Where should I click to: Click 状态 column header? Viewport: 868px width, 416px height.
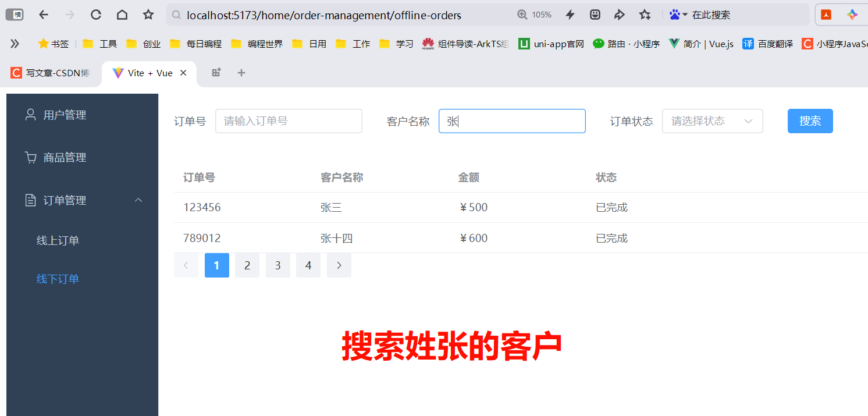606,177
